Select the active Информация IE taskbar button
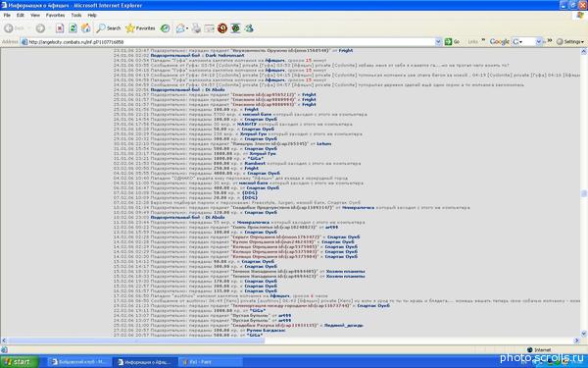This screenshot has height=368, width=588. click(x=144, y=362)
